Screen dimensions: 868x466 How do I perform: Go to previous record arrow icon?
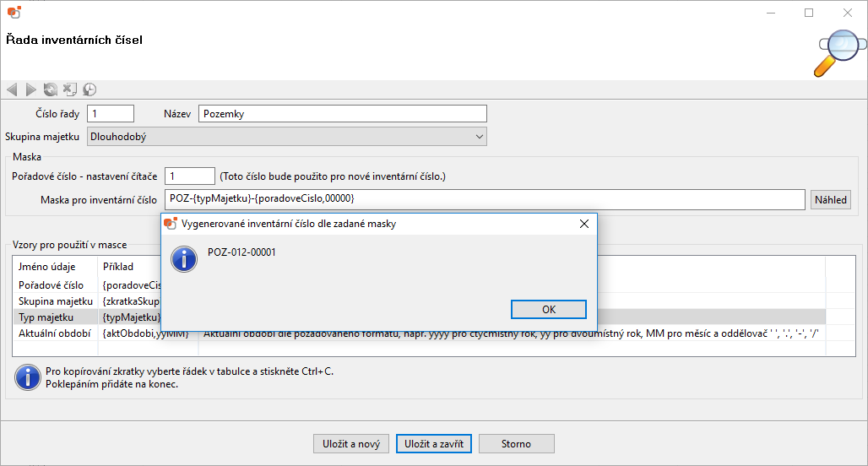point(12,89)
